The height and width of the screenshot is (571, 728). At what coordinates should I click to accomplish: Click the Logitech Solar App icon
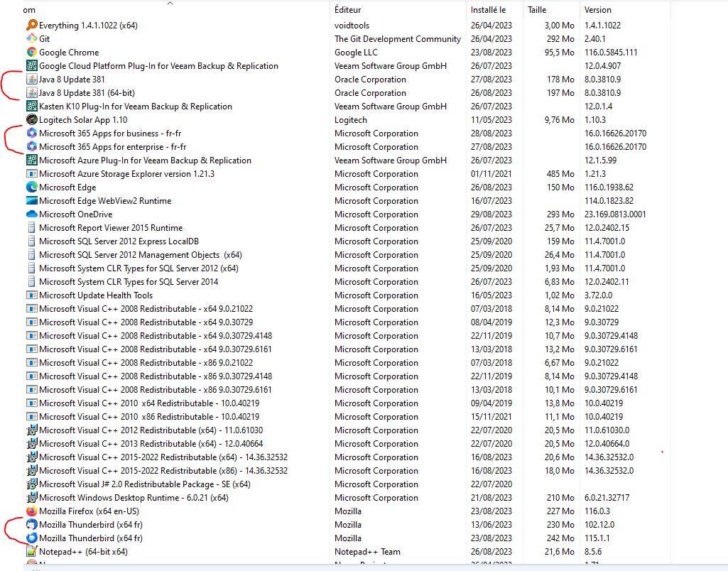click(31, 119)
